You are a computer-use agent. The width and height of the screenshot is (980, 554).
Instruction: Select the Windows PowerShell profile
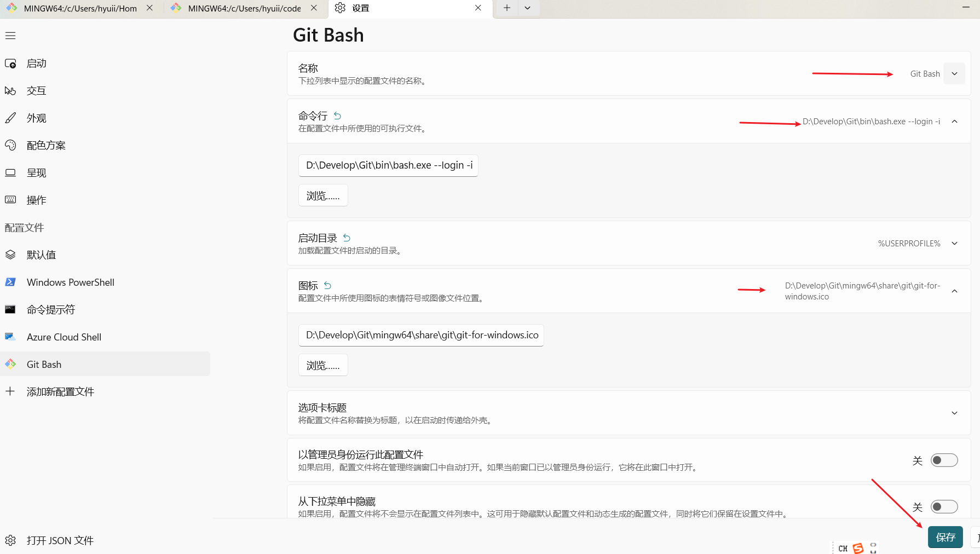(105, 282)
